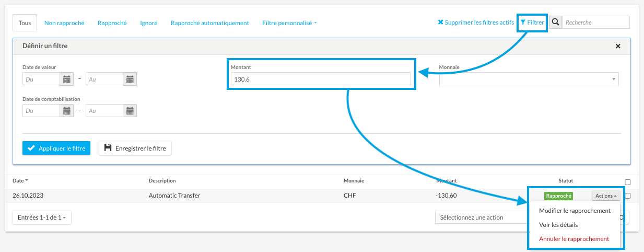Expand the Filtre personnalisé dropdown
This screenshot has height=252, width=644.
(x=289, y=23)
